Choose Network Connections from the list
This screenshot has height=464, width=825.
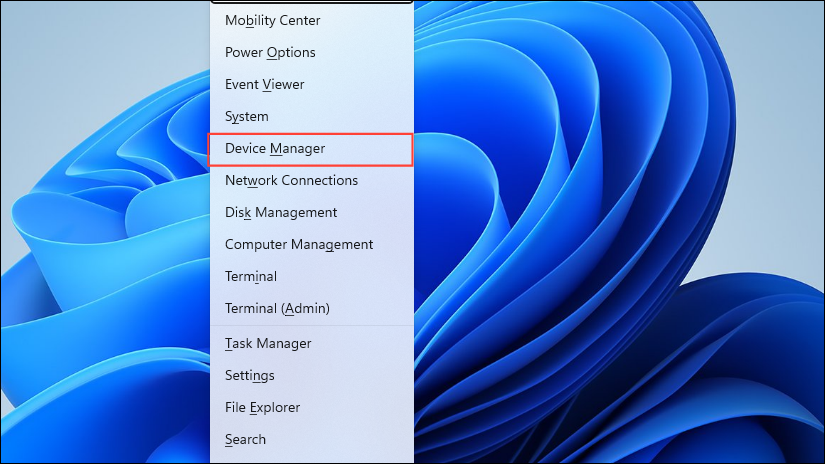[291, 180]
